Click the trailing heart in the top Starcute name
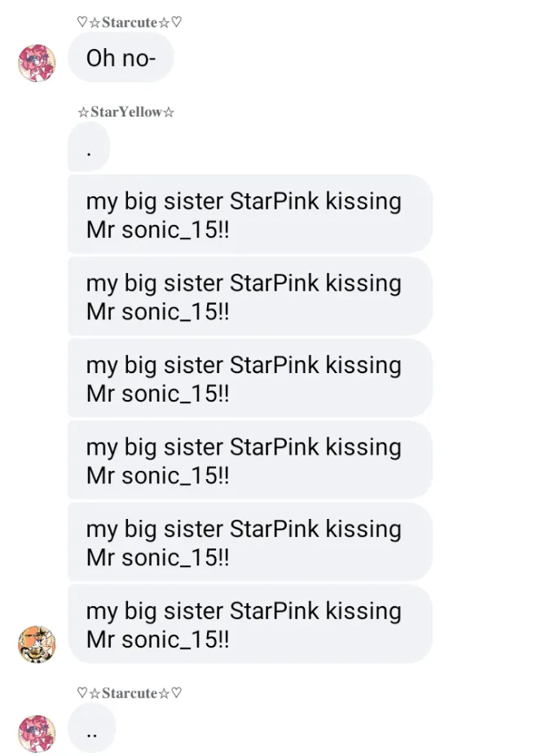Image resolution: width=542 pixels, height=756 pixels. (x=177, y=22)
